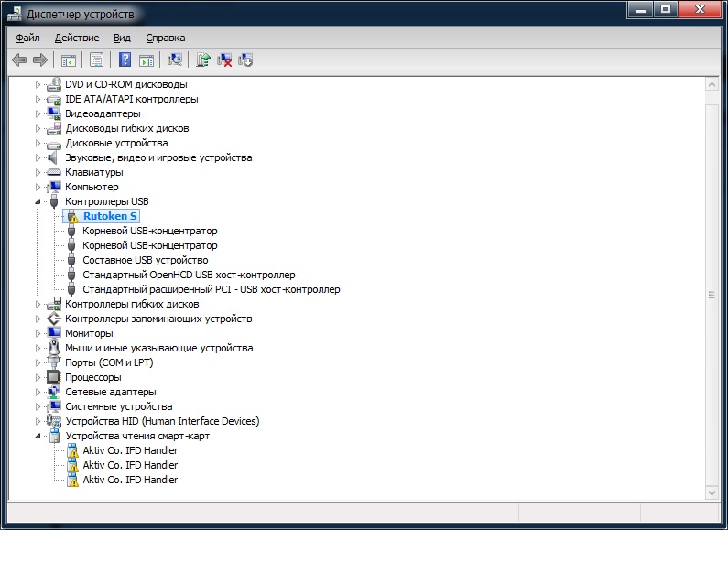Viewport: 728px width, 562px height.
Task: Open the Файл menu
Action: [x=27, y=38]
